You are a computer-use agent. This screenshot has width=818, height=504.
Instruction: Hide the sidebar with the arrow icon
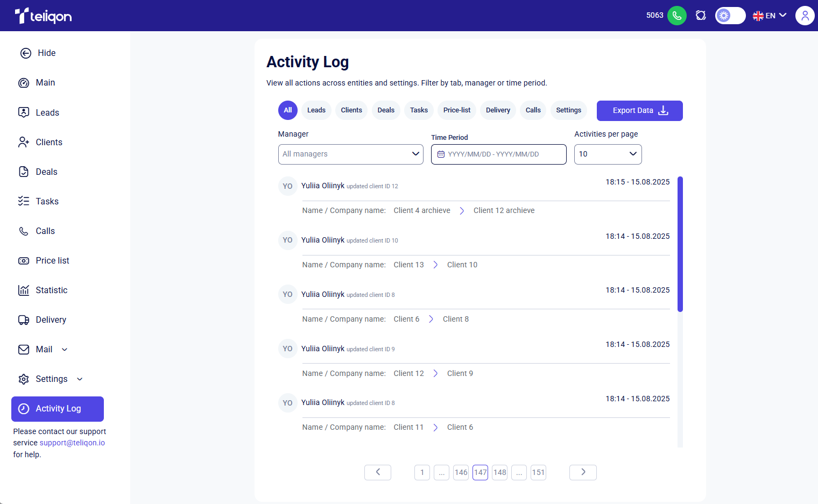[25, 53]
